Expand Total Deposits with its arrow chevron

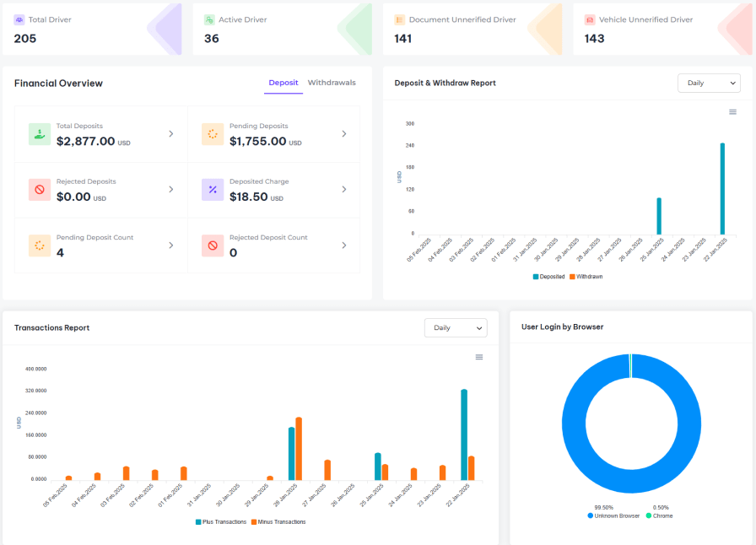tap(170, 133)
